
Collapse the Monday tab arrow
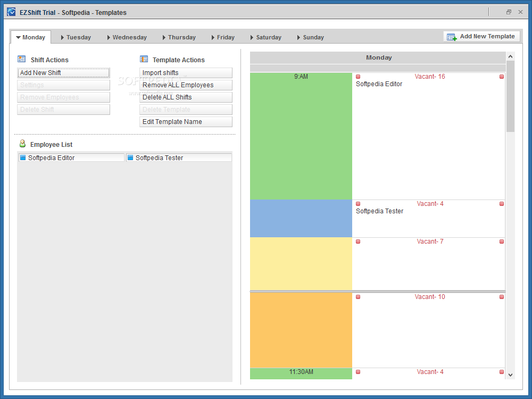coord(18,37)
